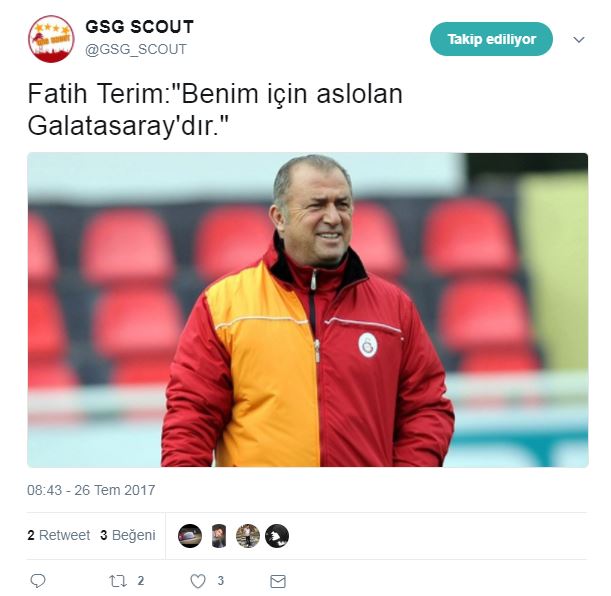Open the @GSG_SCOUT handle link
The width and height of the screenshot is (611, 596).
pos(136,49)
